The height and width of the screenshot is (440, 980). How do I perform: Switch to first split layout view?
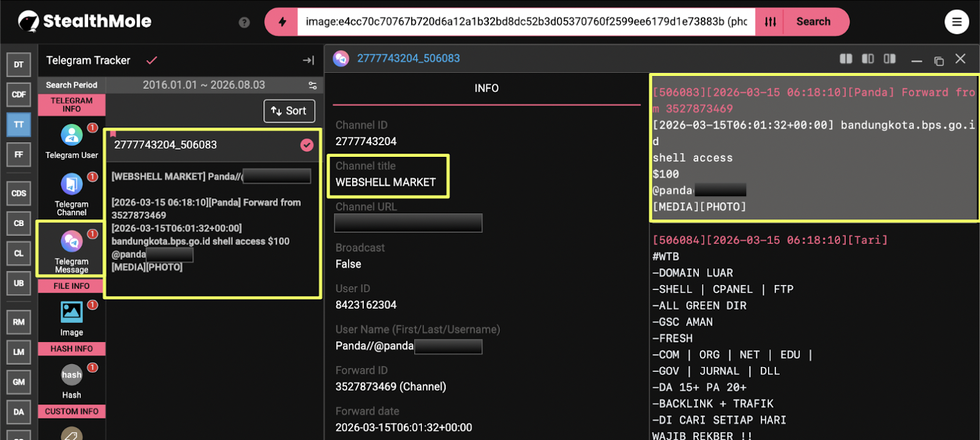point(846,59)
